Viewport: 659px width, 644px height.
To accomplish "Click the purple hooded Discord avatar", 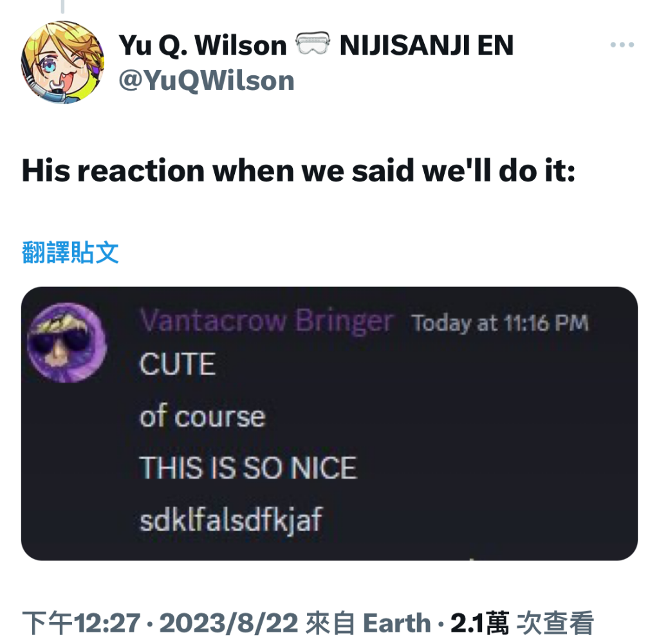I will pos(67,342).
